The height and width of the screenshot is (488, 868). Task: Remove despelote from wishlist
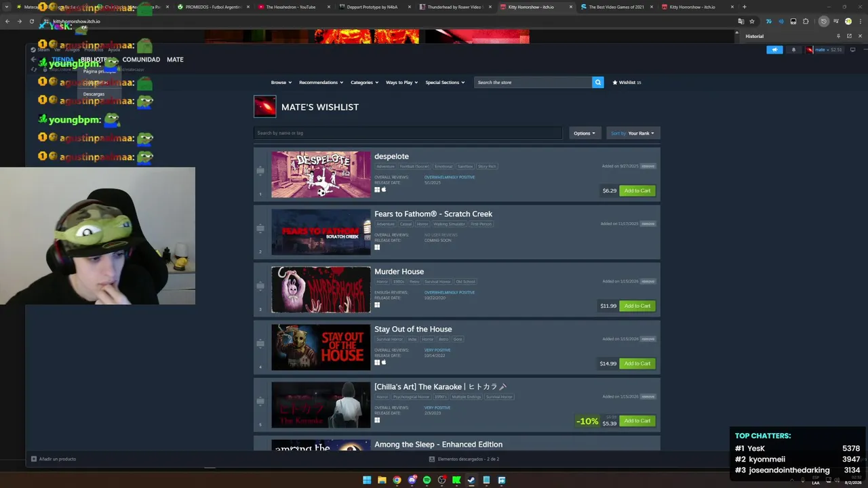(648, 166)
